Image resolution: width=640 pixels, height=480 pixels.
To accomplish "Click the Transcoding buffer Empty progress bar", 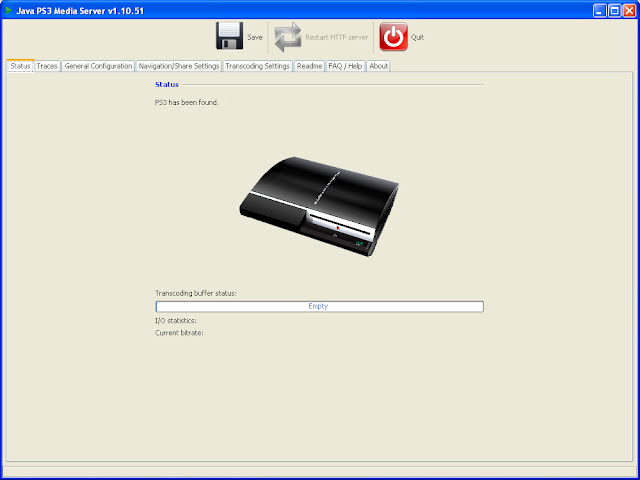I will (320, 307).
